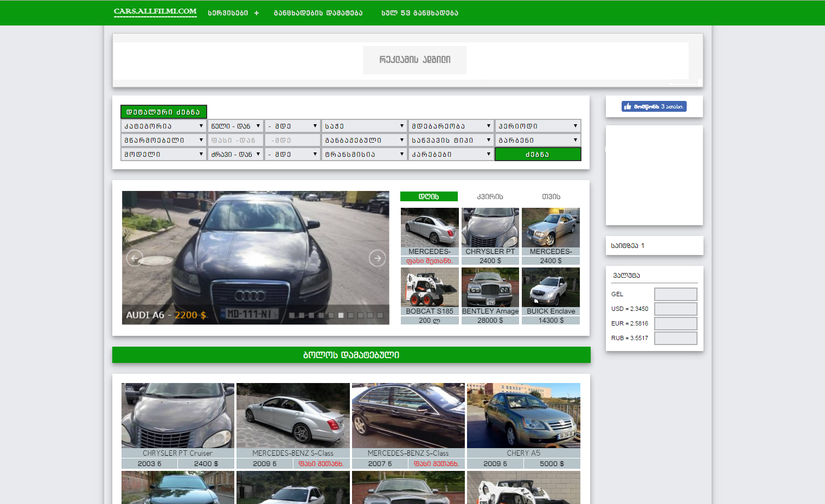Screen dimensions: 825x504
Task: Click the slider's next arrow icon
Action: (x=377, y=258)
